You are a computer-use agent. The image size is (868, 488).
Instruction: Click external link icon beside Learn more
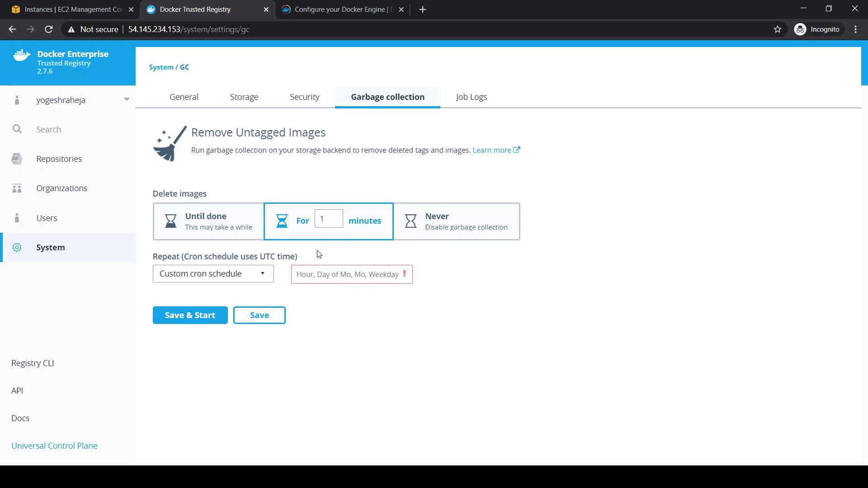(x=516, y=150)
